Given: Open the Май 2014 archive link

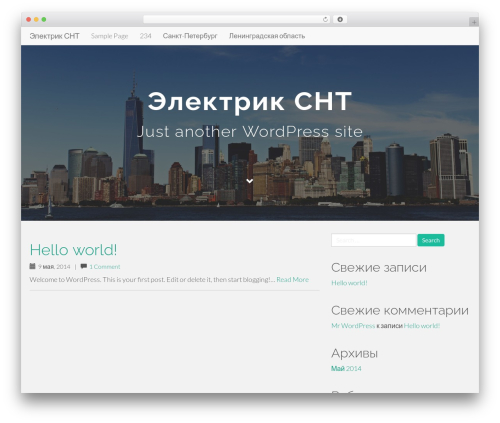Looking at the screenshot, I should (x=346, y=368).
